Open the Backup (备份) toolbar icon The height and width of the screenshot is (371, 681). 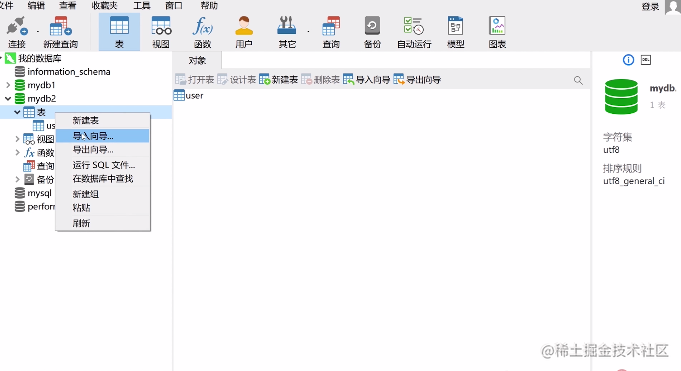point(372,32)
